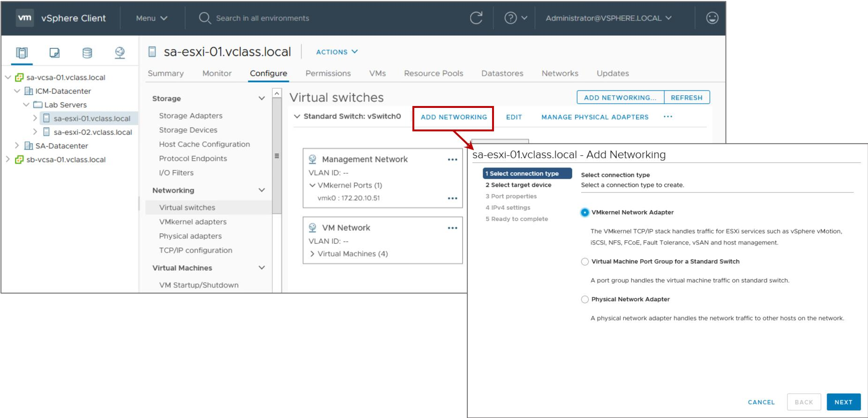Switch to VMs and Templates inventory icon
868x418 pixels.
(x=55, y=53)
